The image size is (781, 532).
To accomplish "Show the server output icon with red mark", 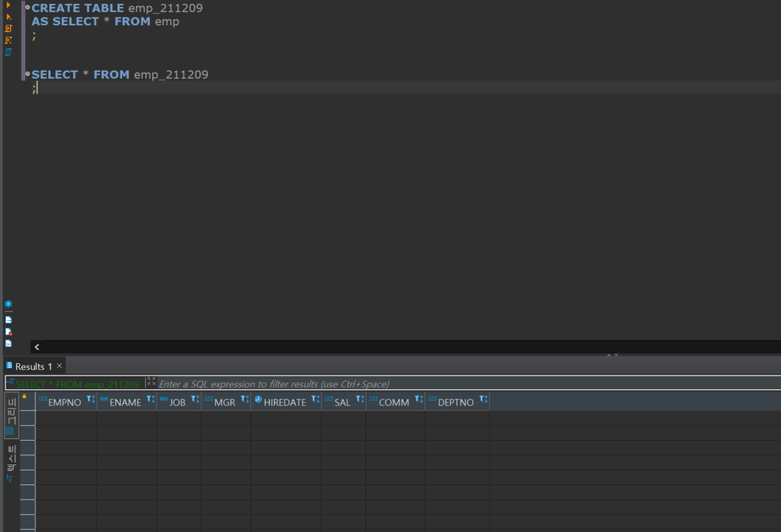I will [8, 332].
